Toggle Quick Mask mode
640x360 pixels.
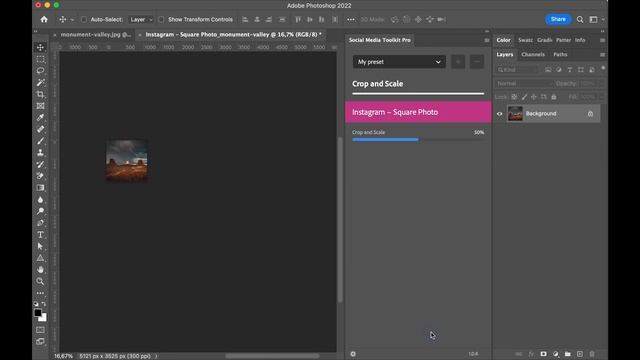(x=40, y=329)
